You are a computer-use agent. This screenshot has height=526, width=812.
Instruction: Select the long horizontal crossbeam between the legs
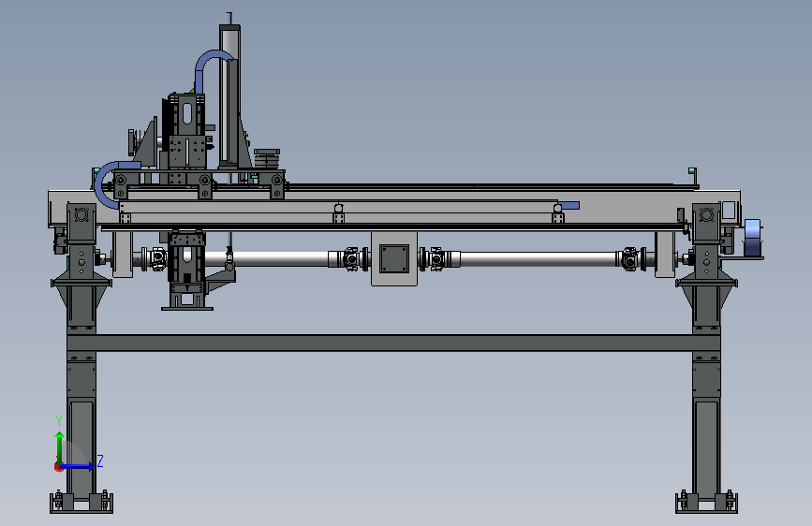[393, 343]
